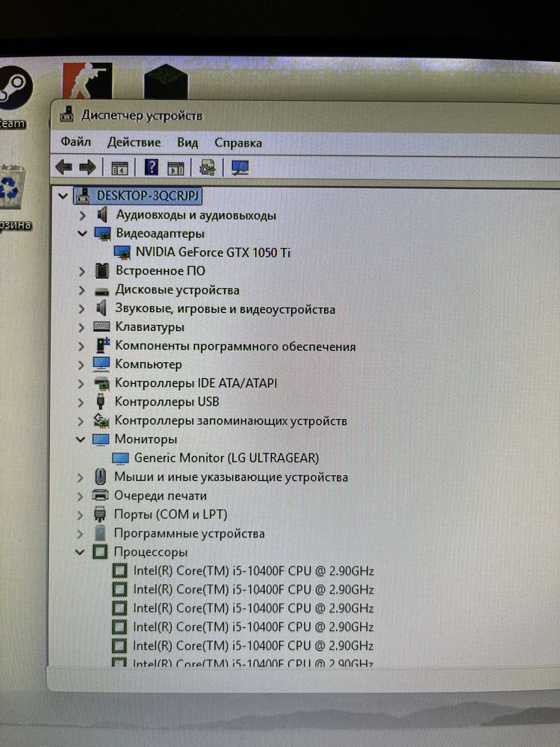
Task: Click the USB plug icon of Контроллеры USB
Action: tap(100, 402)
